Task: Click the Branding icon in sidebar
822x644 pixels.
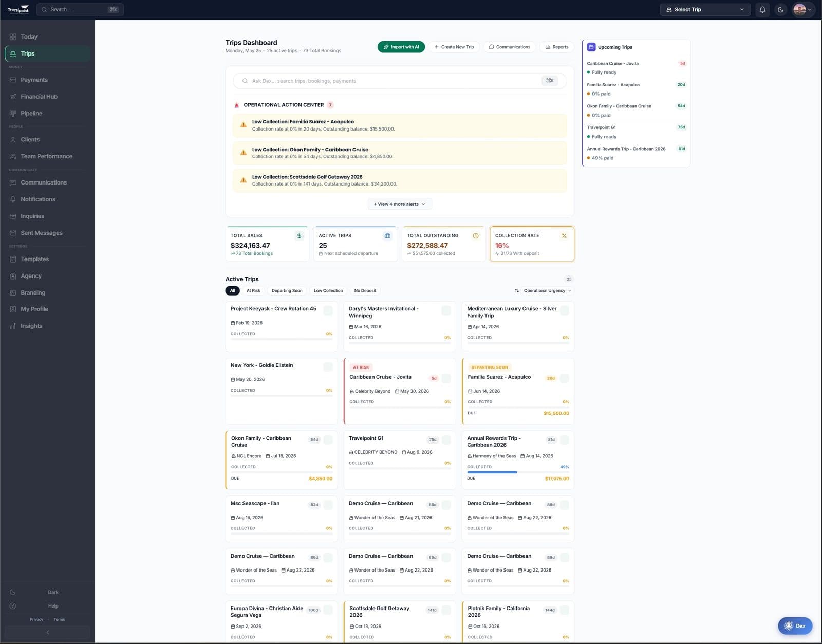Action: click(13, 293)
